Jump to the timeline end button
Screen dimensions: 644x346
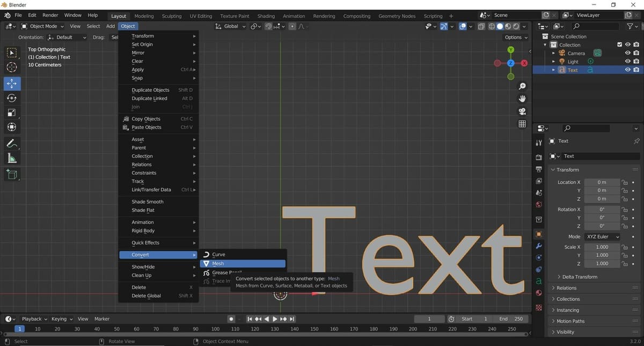(x=291, y=319)
